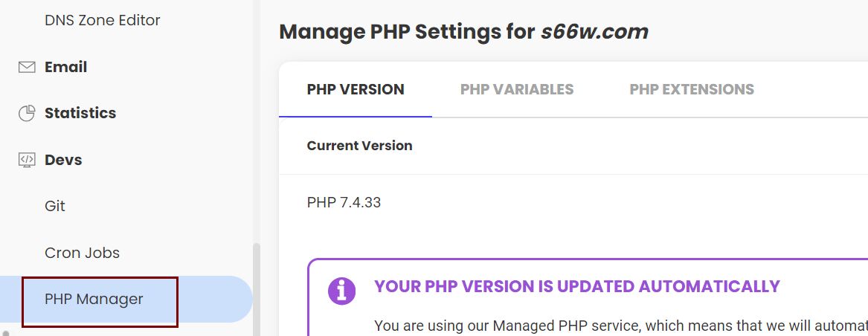The image size is (868, 336).
Task: Expand the Email sidebar section
Action: pyautogui.click(x=65, y=67)
